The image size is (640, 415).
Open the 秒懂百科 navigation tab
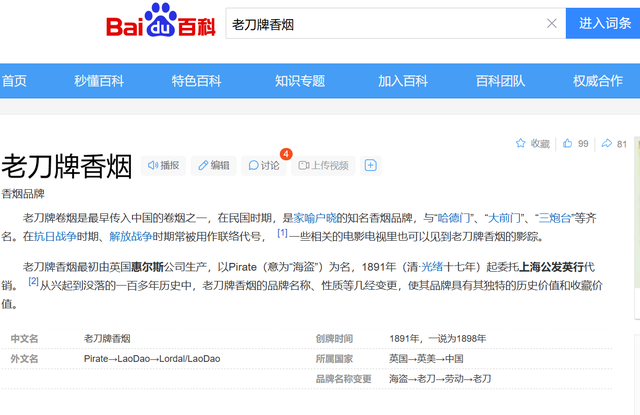pos(99,81)
